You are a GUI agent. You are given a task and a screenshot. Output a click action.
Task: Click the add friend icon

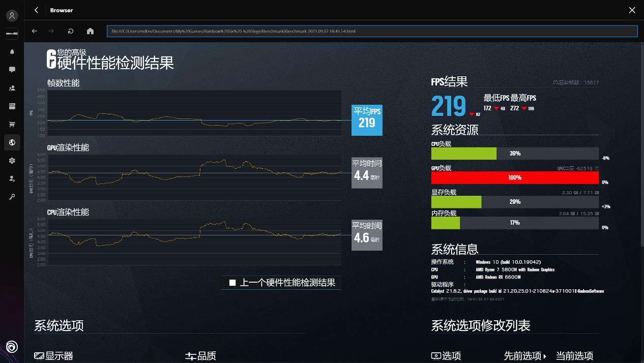[12, 178]
